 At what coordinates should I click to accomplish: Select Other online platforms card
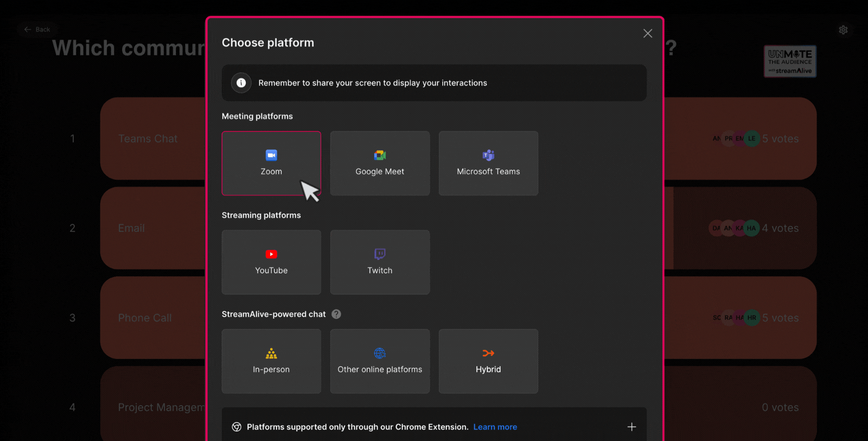click(x=380, y=361)
